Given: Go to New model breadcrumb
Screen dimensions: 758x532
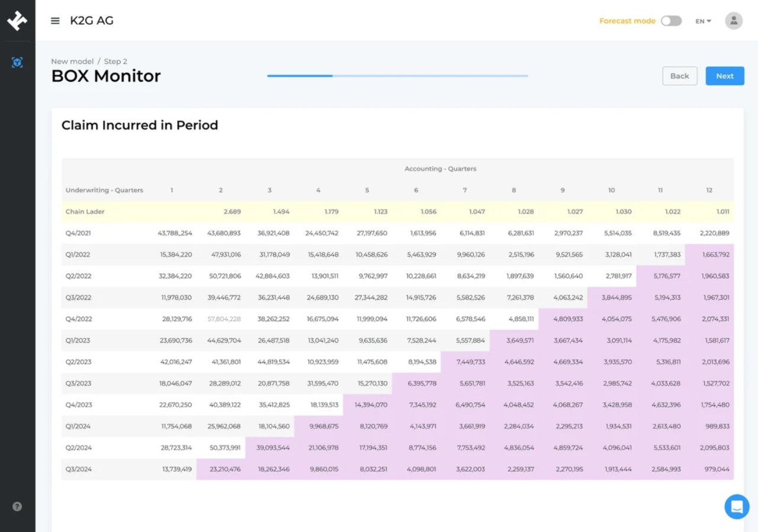Looking at the screenshot, I should coord(72,62).
